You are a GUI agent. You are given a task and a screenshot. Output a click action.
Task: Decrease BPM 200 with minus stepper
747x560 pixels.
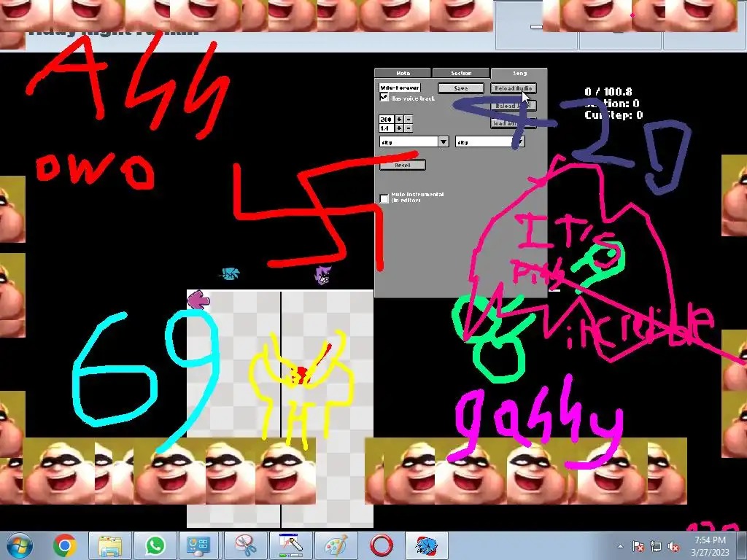tap(409, 119)
